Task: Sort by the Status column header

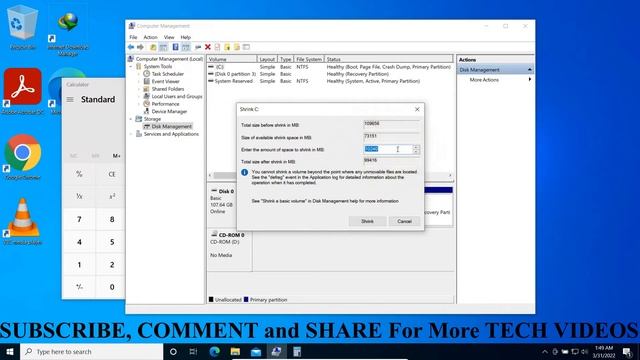Action: [388, 59]
